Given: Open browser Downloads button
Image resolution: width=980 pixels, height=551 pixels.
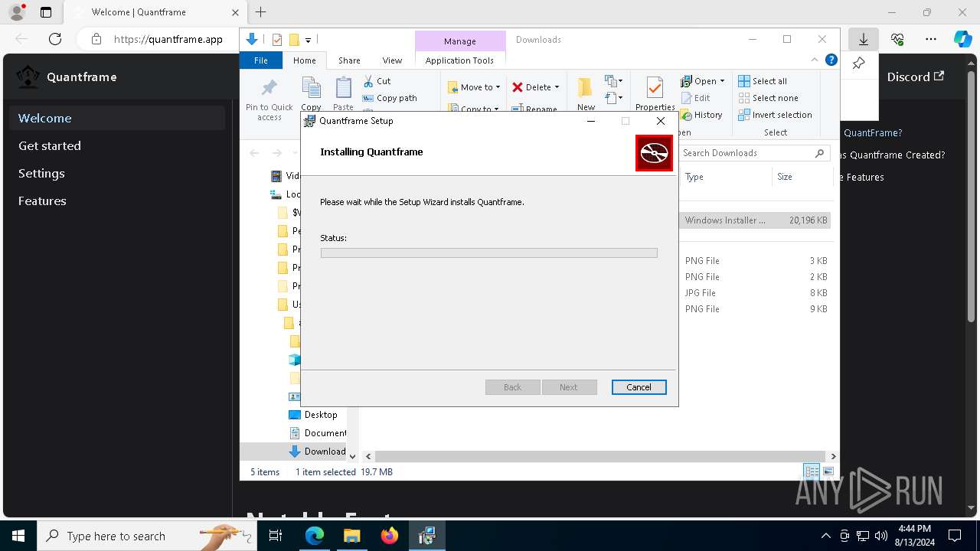Looking at the screenshot, I should [x=863, y=39].
